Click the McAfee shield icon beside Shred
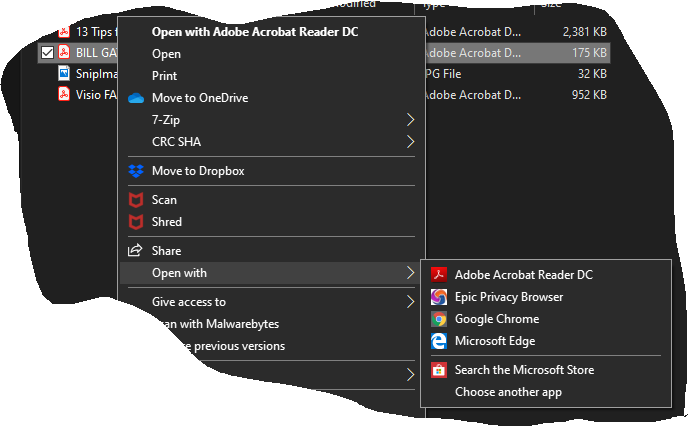 click(136, 222)
